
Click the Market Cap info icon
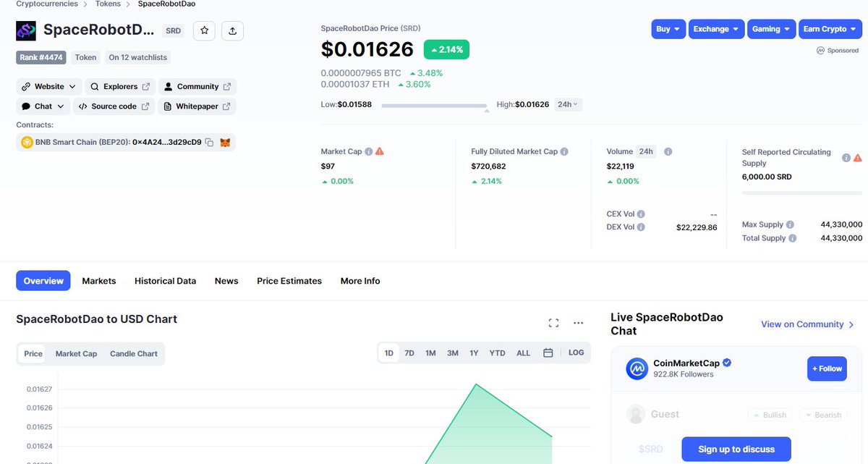(367, 151)
